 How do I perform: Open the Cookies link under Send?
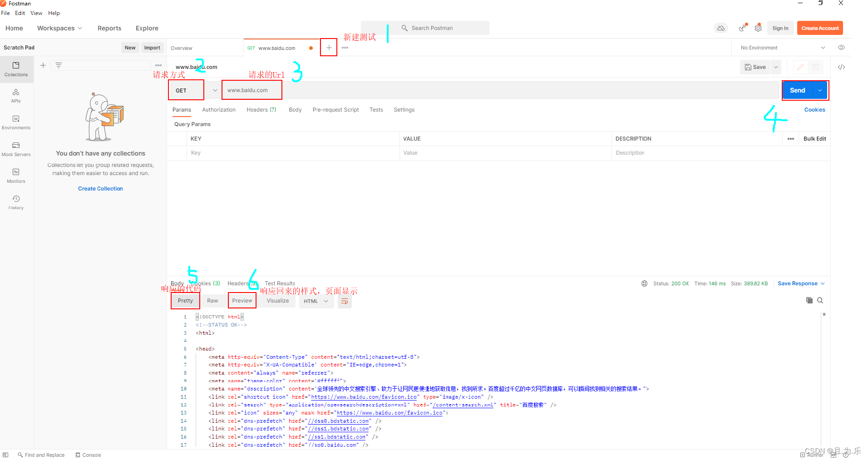pos(814,110)
